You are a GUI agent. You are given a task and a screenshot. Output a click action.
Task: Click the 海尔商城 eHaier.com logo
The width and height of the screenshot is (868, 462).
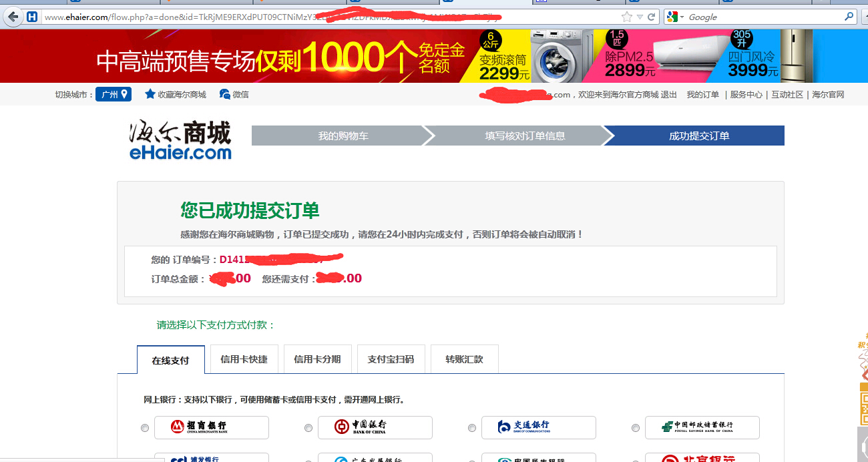click(180, 140)
